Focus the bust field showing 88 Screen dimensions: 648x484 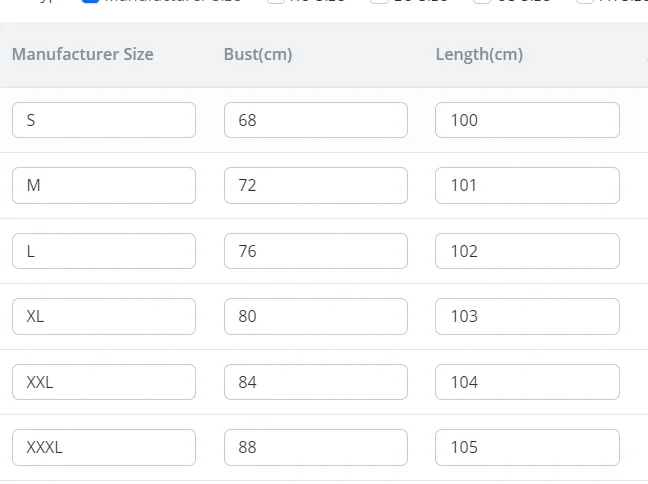[316, 447]
